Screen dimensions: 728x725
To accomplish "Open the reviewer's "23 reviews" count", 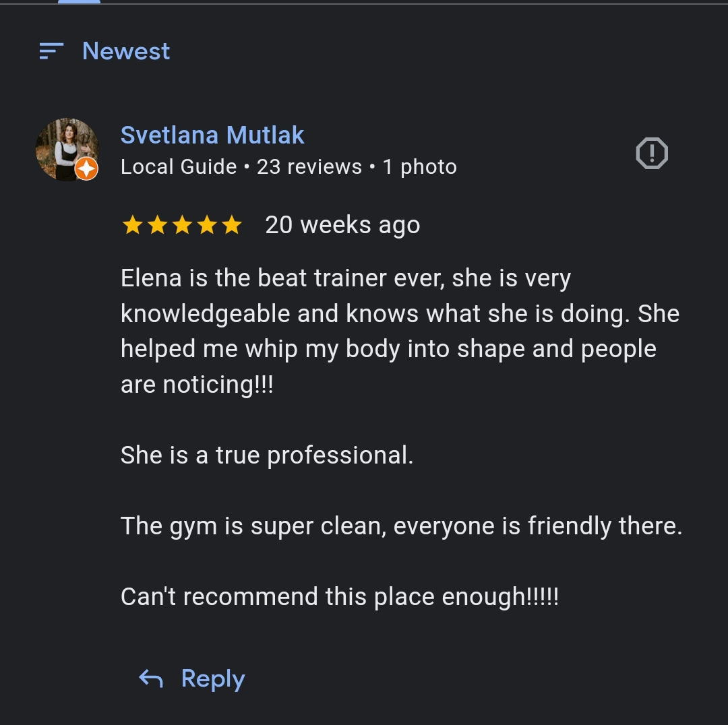I will tap(309, 167).
